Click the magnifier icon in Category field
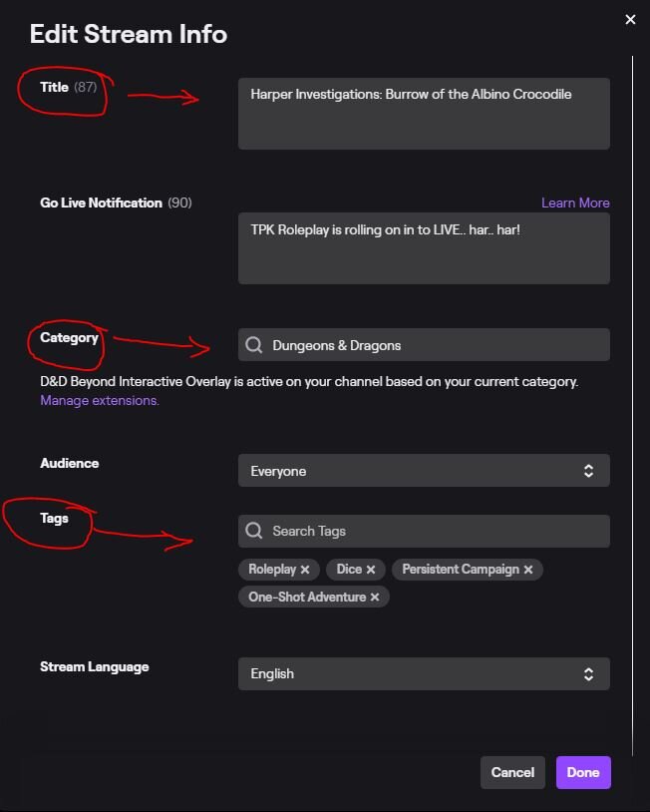650x812 pixels. click(253, 345)
